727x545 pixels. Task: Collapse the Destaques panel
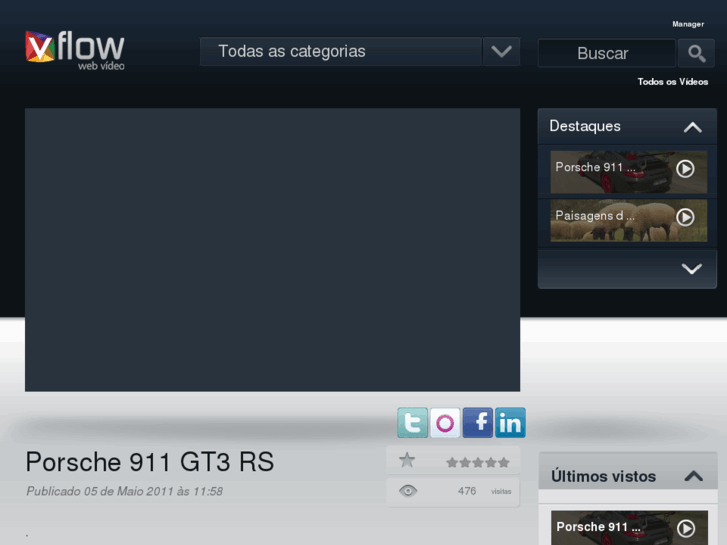[692, 127]
